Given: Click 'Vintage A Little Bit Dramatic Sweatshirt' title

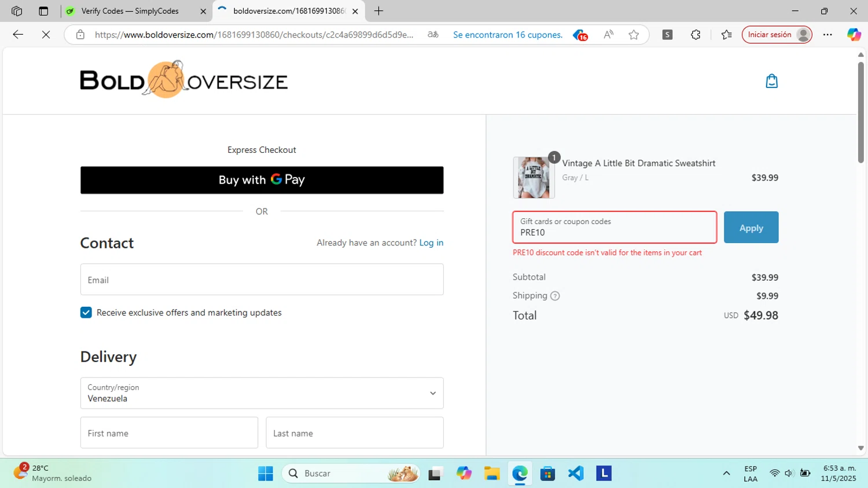Looking at the screenshot, I should 639,163.
